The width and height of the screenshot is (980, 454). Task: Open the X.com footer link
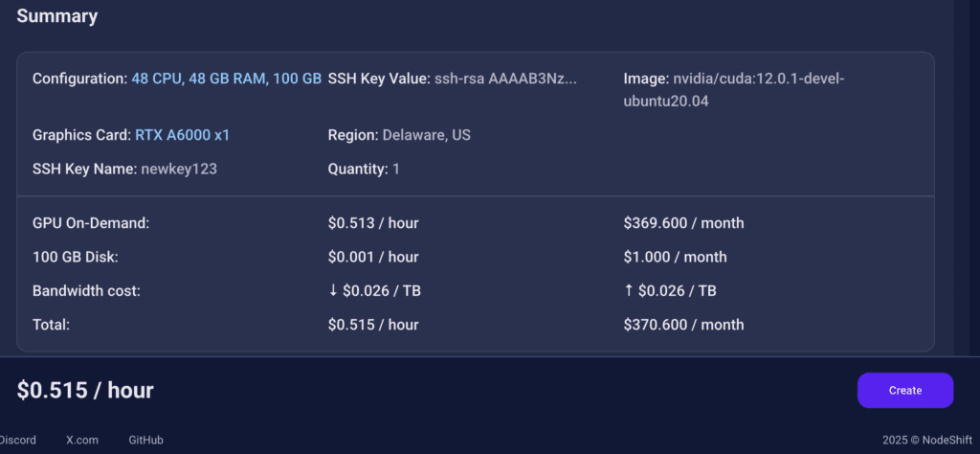[x=82, y=441]
